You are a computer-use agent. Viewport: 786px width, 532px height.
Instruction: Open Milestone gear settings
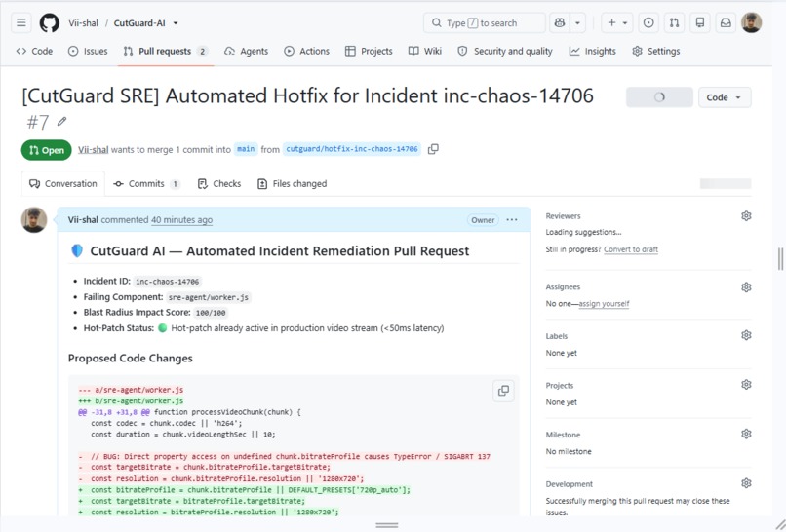[x=746, y=434]
